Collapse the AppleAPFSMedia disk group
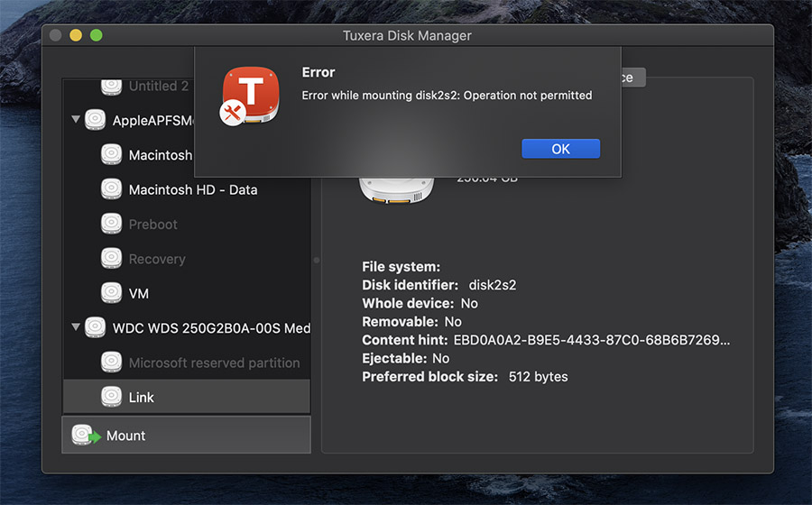Viewport: 812px width, 505px height. (76, 120)
